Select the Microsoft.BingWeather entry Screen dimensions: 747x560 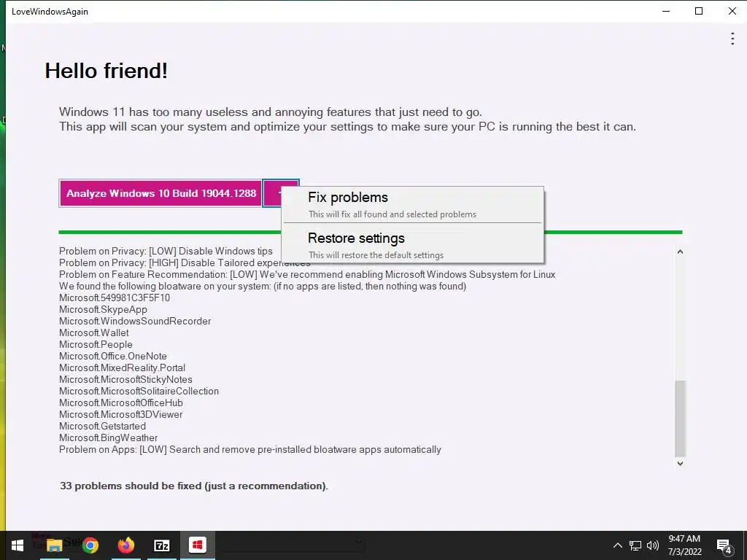click(108, 437)
